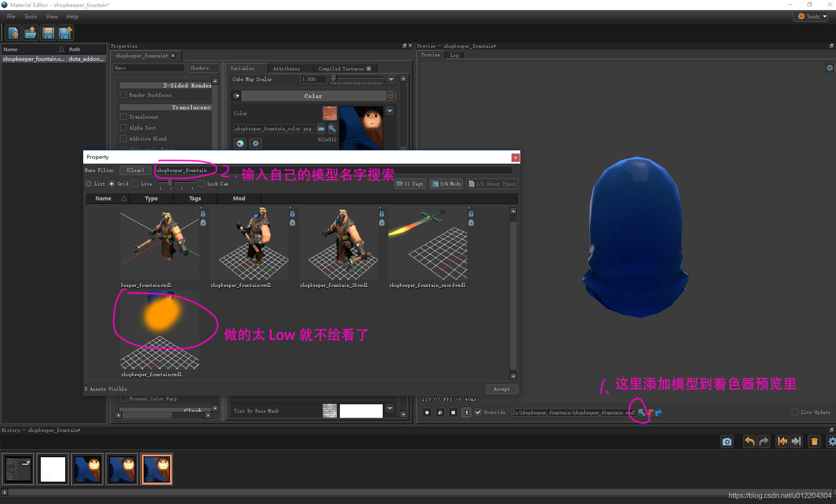Click the color picker sphere icon

point(240,143)
